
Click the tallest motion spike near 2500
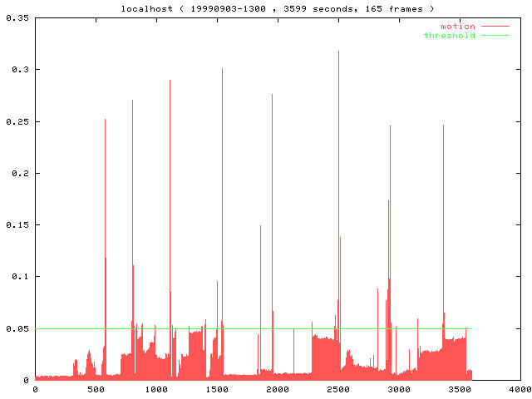coord(338,53)
